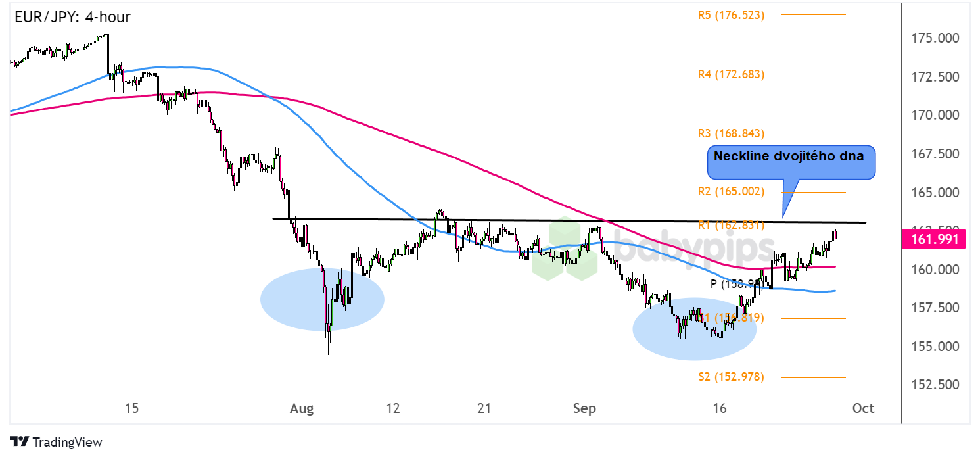Select the Oct marker on time axis

click(x=862, y=408)
